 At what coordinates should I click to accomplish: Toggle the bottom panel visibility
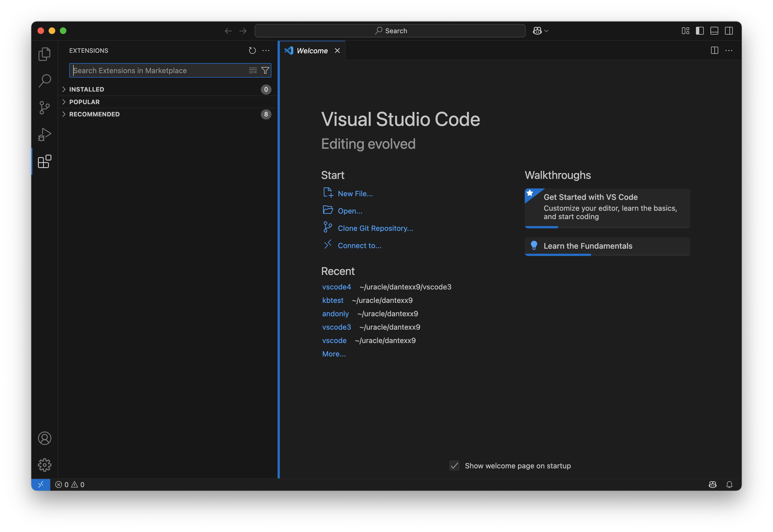(714, 31)
